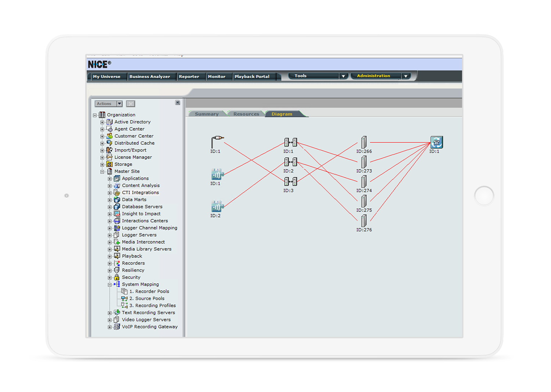Open the Administration dropdown arrow
This screenshot has width=551, height=392.
point(406,76)
